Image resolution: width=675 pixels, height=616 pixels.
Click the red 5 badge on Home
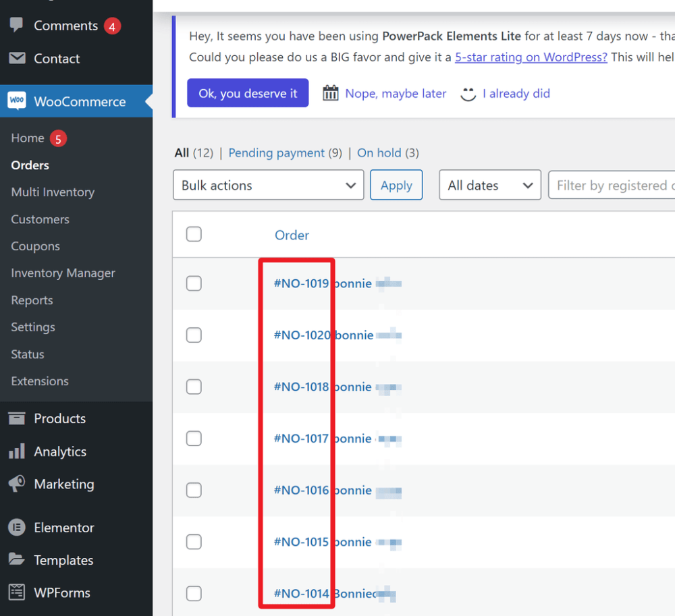pyautogui.click(x=58, y=138)
